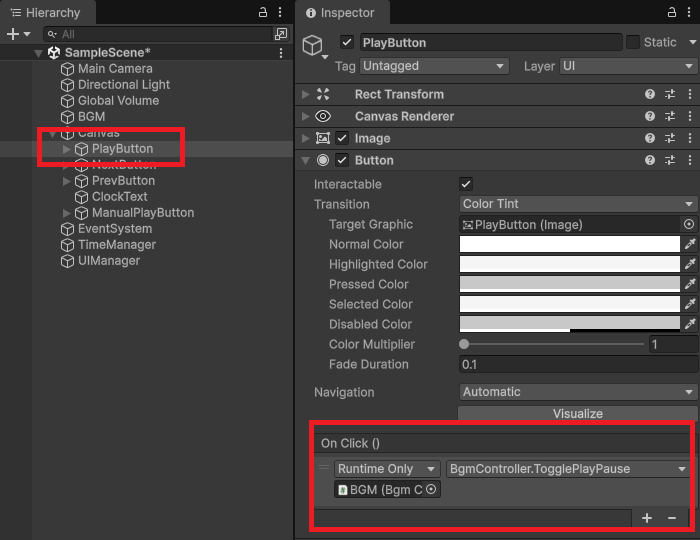This screenshot has width=700, height=540.
Task: Open Button component more options menu
Action: (690, 160)
